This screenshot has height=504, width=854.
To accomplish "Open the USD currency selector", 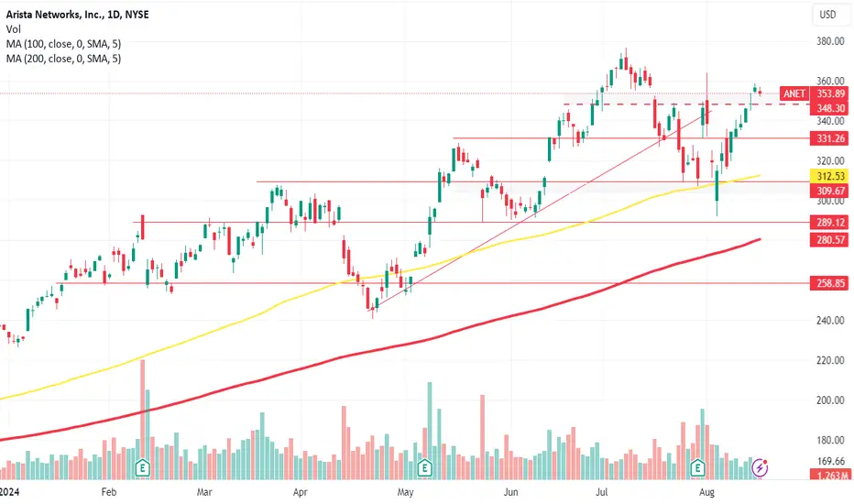I will point(827,15).
